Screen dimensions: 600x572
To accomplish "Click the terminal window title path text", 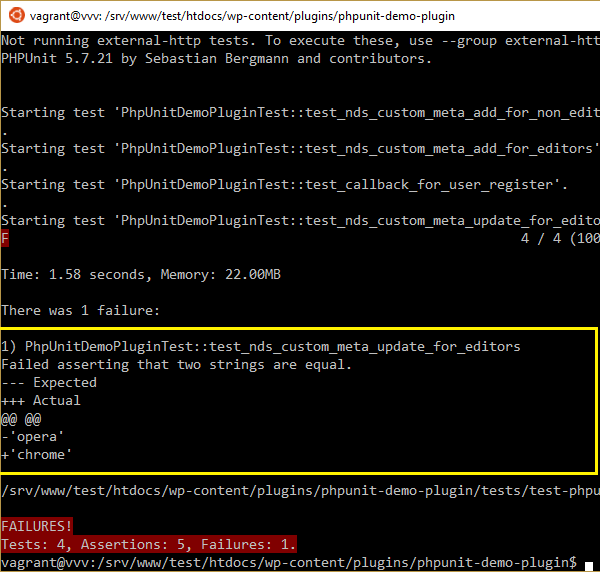I will [242, 16].
